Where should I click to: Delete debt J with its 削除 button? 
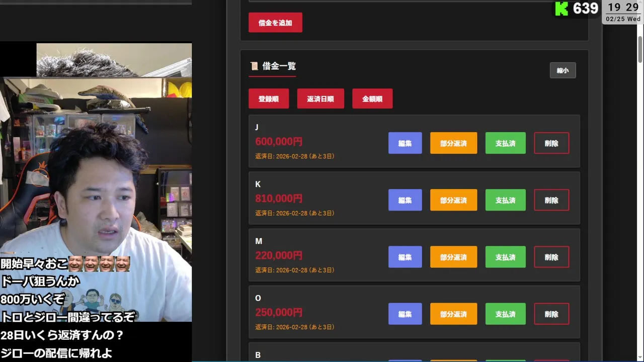click(x=551, y=143)
